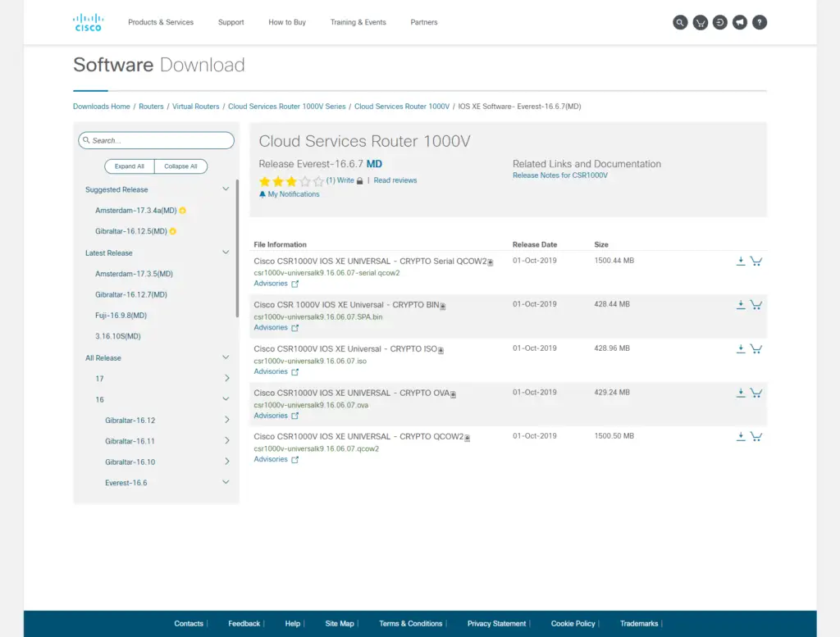Expand the Gibraltar-16.12 node
Viewport: 840px width, 637px height.
coord(226,420)
